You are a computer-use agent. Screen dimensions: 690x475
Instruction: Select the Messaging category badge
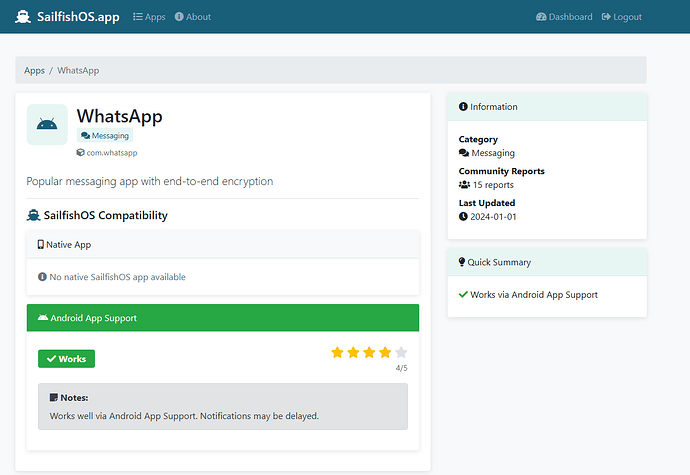click(105, 136)
